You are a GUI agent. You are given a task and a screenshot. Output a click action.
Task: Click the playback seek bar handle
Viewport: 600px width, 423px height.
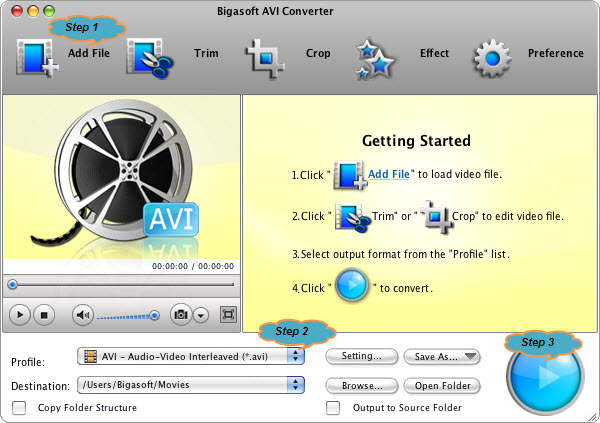(13, 284)
